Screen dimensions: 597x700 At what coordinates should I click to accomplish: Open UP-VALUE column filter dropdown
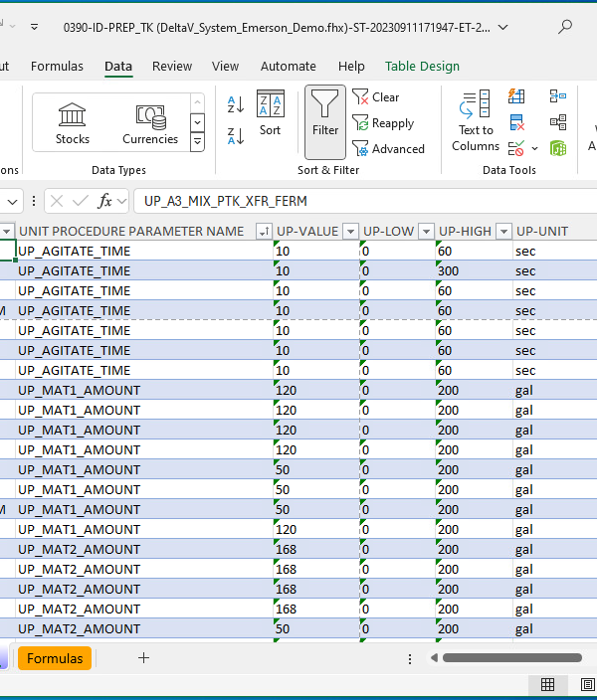[x=351, y=232]
